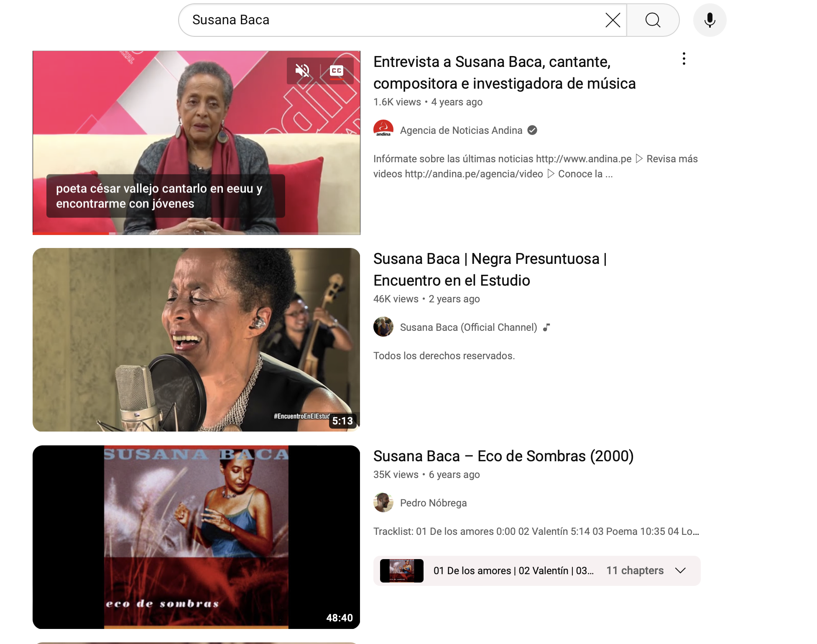
Task: Expand the 11 chapters chevron arrow
Action: pos(680,570)
